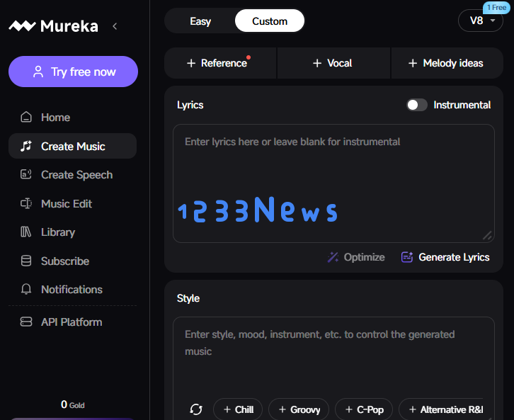The image size is (514, 420).
Task: Open the V8 model version dropdown
Action: click(x=481, y=21)
